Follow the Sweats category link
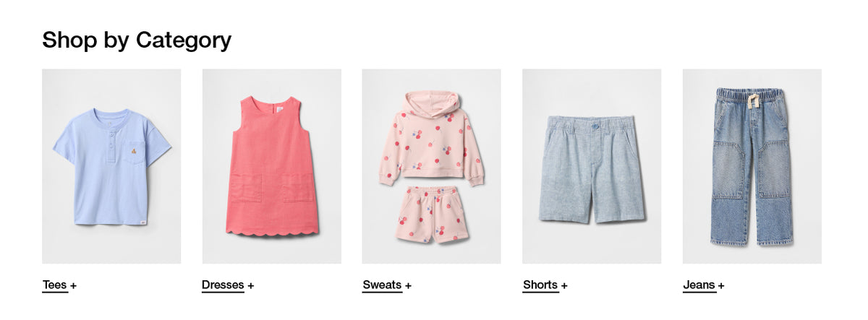Viewport: 868px width, 320px height. tap(382, 285)
